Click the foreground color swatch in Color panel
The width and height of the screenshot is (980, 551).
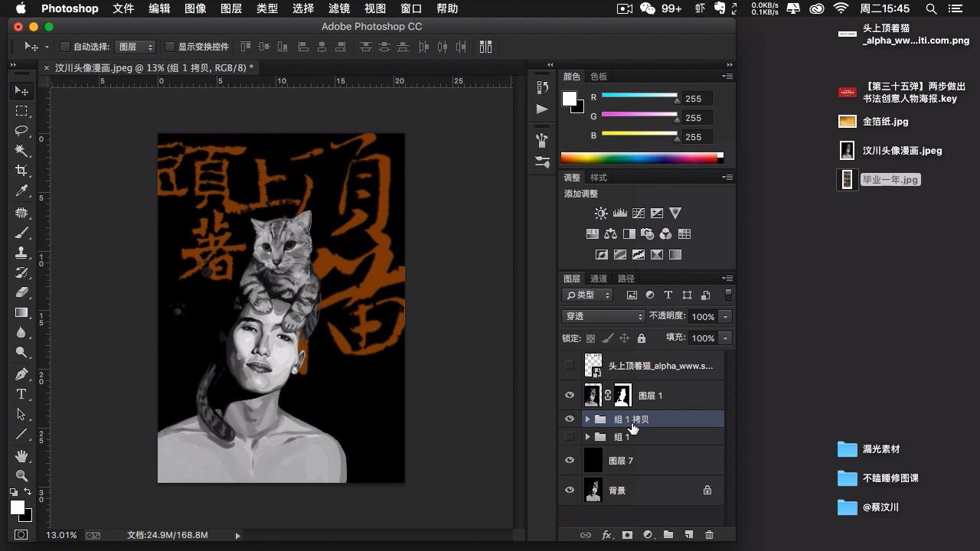570,99
